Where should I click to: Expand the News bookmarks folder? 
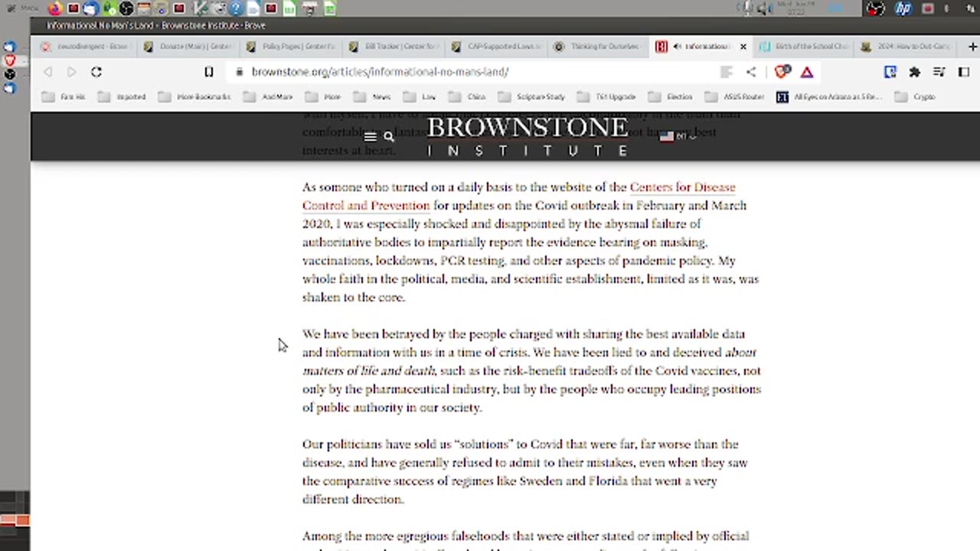pos(372,97)
